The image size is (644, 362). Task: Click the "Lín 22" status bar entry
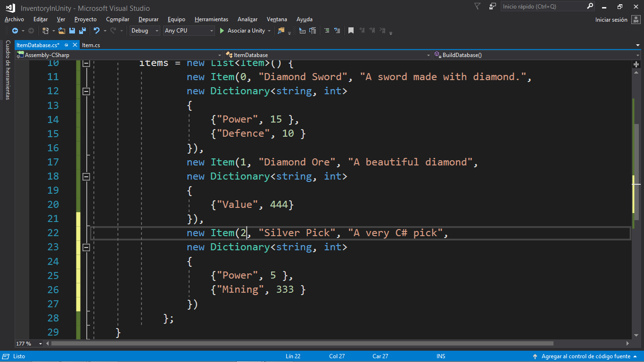coord(293,356)
